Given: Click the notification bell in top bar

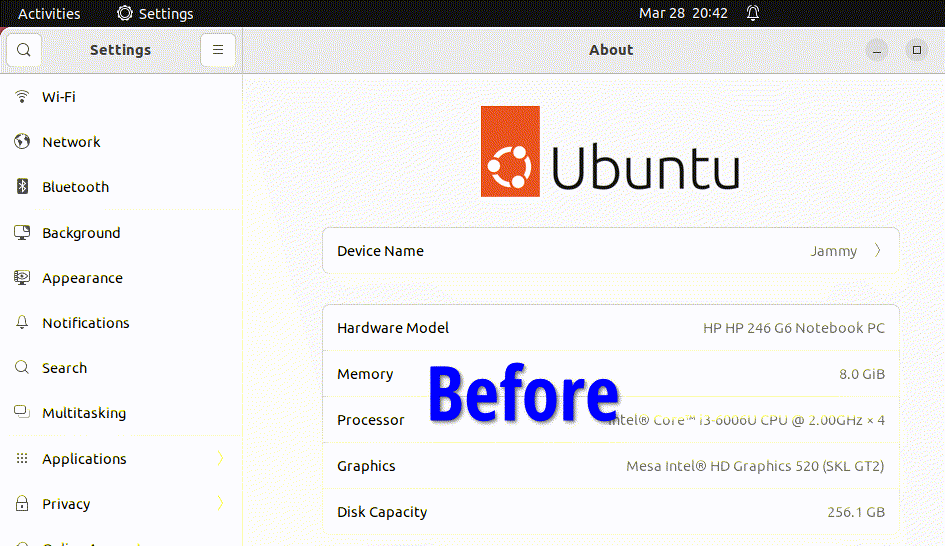Looking at the screenshot, I should [753, 13].
